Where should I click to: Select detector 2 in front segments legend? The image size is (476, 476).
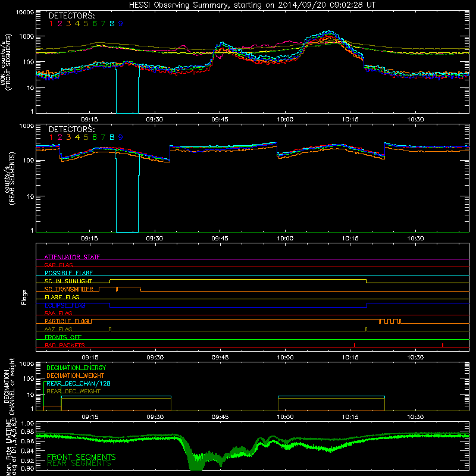tap(60, 24)
